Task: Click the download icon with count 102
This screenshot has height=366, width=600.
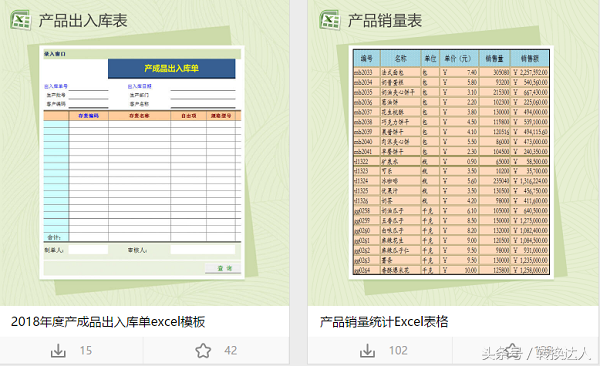Action: click(367, 350)
